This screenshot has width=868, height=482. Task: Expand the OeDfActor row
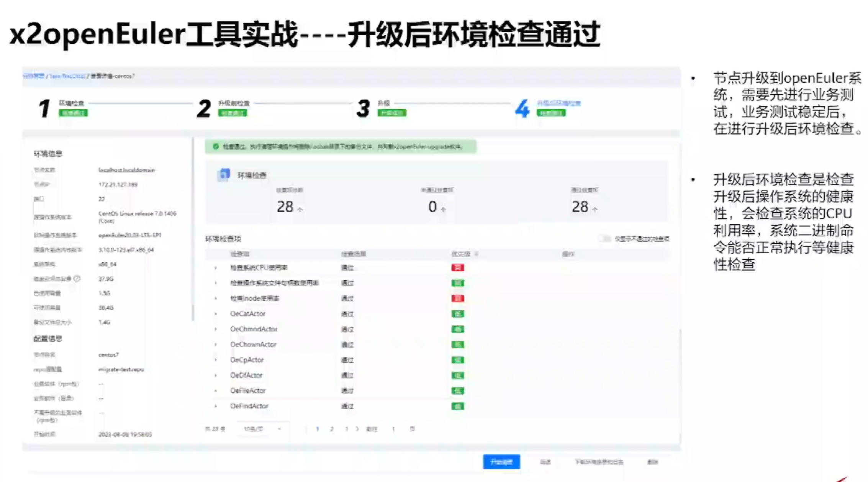216,375
